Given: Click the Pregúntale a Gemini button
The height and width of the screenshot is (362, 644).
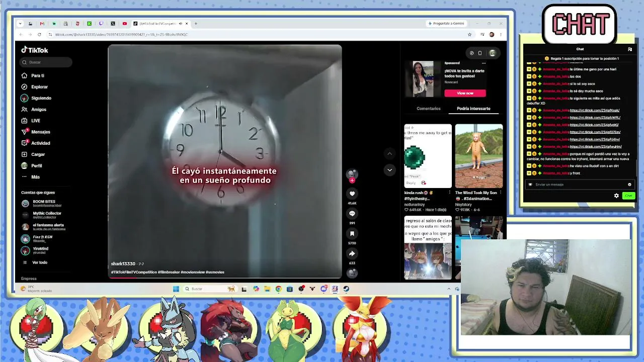Looking at the screenshot, I should click(446, 24).
